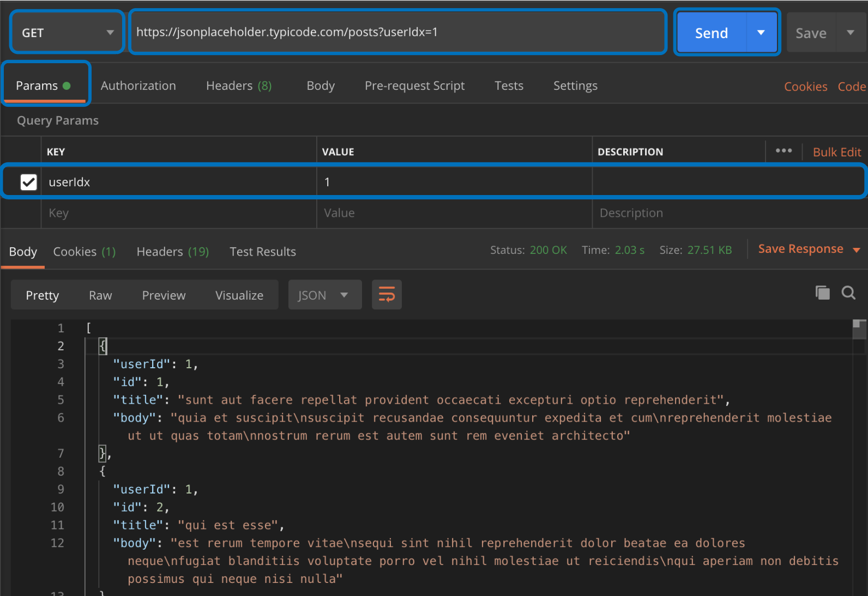This screenshot has height=596, width=868.
Task: Click the userIdx description cell
Action: point(728,182)
